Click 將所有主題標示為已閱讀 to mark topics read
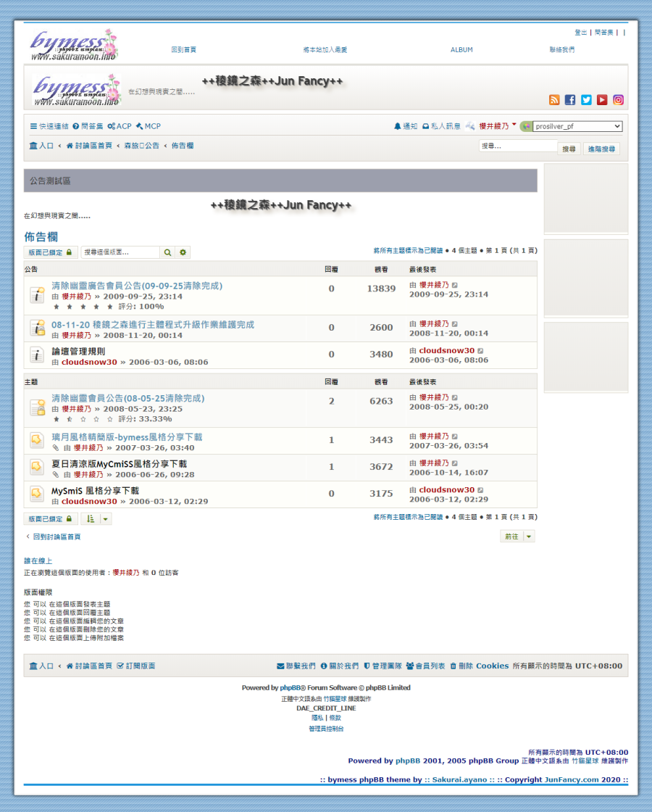The height and width of the screenshot is (812, 652). point(407,250)
